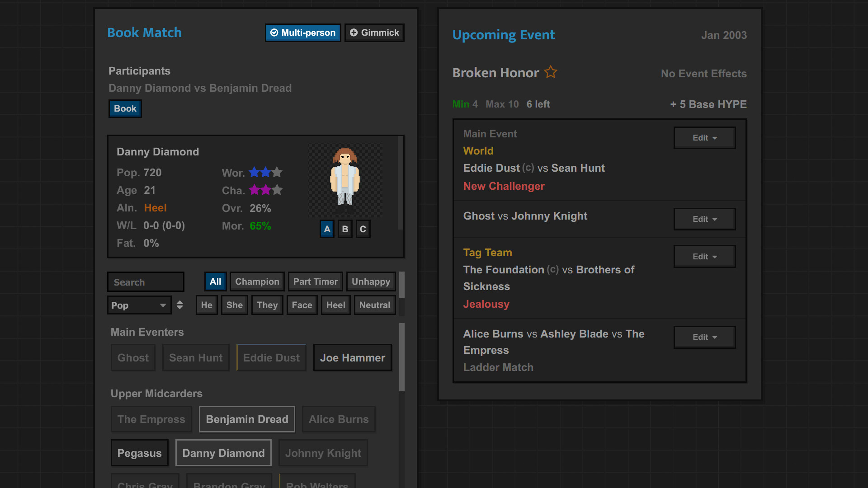Click Edit dropdown for Main Event match
The height and width of the screenshot is (488, 868).
coord(705,137)
